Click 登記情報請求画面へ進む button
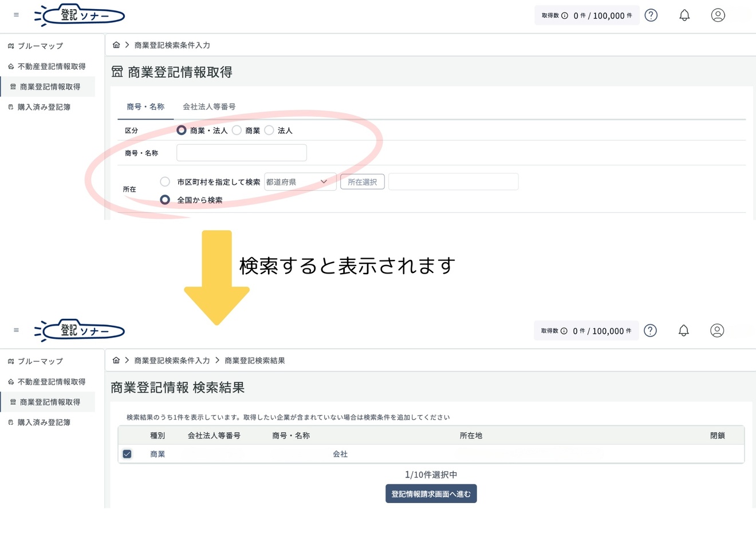This screenshot has height=534, width=756. click(x=431, y=494)
